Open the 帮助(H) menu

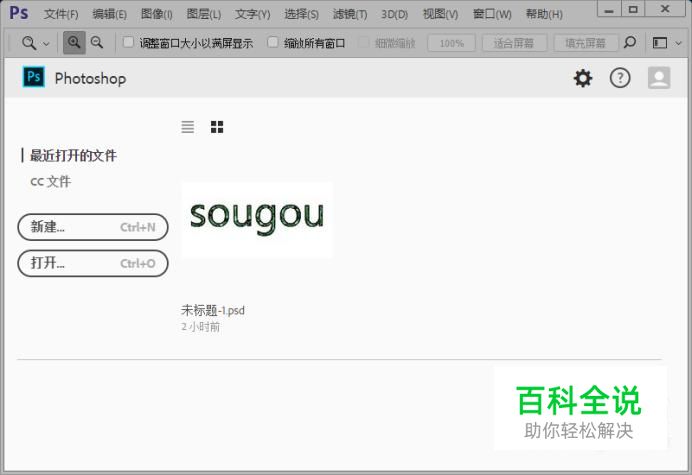pos(544,14)
